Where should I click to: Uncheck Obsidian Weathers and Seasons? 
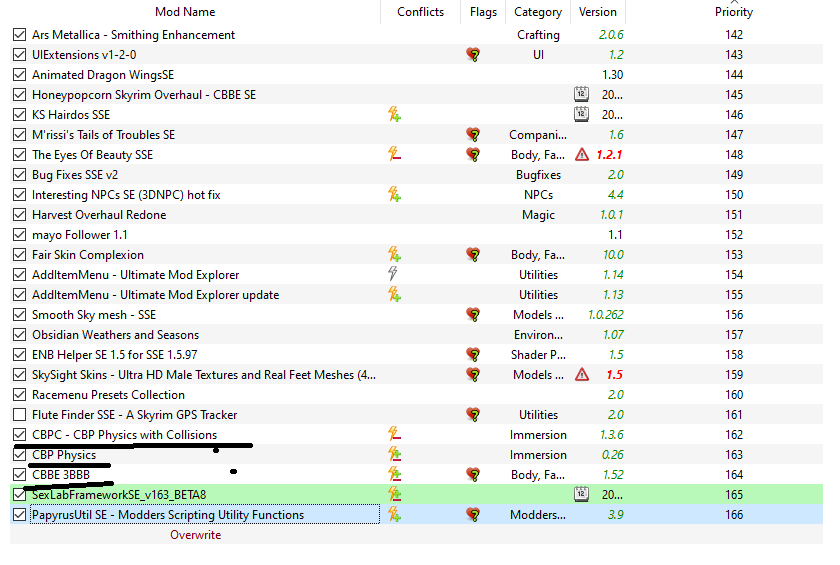[x=19, y=335]
